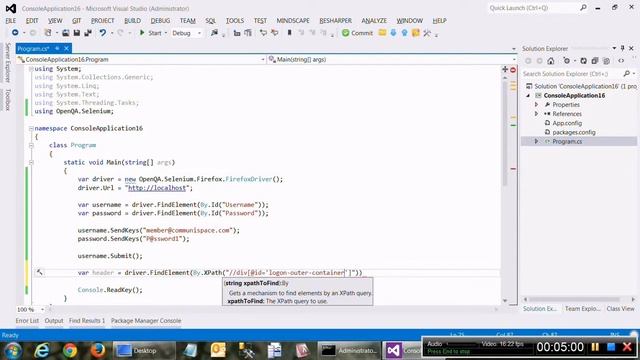The image size is (640, 360).
Task: Open the Server Explorer side tab
Action: [x=7, y=62]
